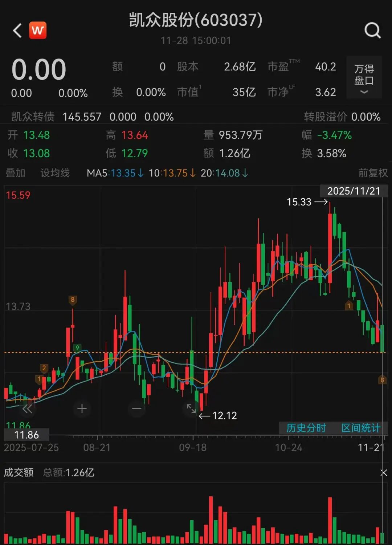Screen dimensions: 392x545
Task: Open 区间统计 range statistics
Action: [x=361, y=428]
